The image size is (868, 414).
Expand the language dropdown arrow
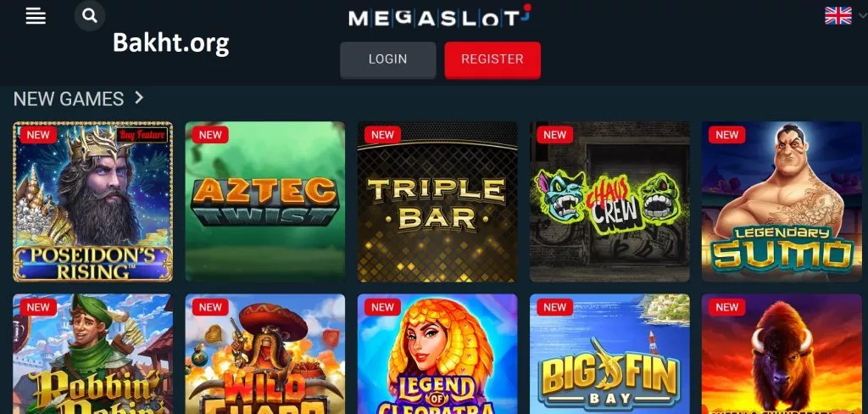(863, 15)
